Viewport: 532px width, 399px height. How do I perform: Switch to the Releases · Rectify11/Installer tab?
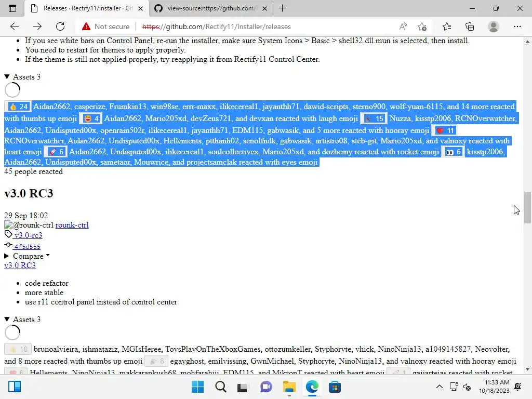pos(87,8)
